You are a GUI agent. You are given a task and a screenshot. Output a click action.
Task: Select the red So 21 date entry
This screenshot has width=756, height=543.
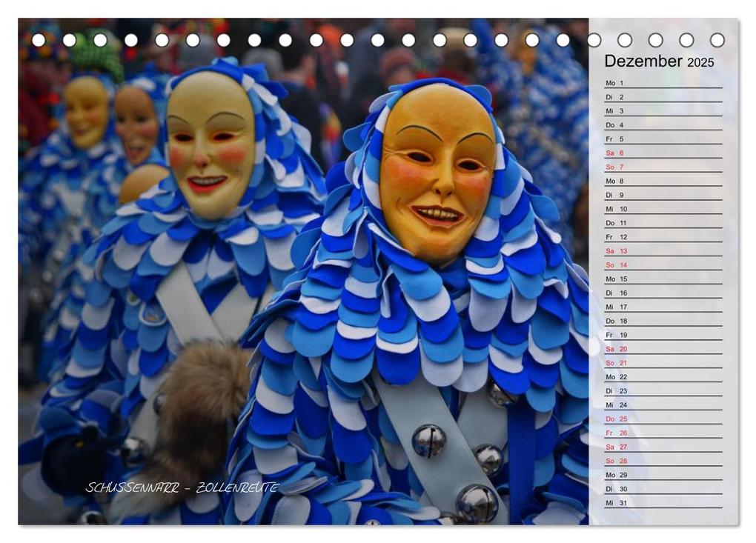coord(662,363)
